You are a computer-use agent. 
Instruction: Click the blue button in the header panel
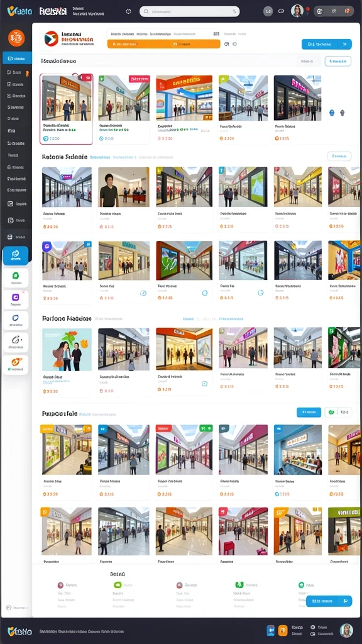pyautogui.click(x=327, y=44)
